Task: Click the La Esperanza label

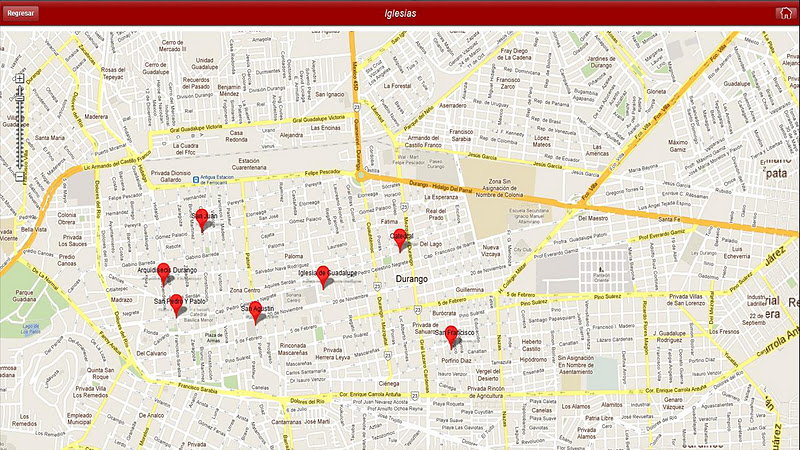Action: (441, 197)
